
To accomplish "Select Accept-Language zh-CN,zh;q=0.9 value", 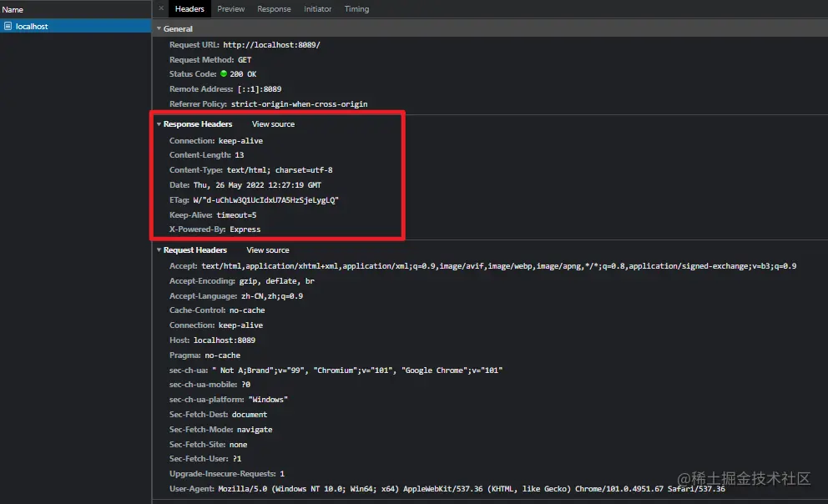I will [x=272, y=296].
